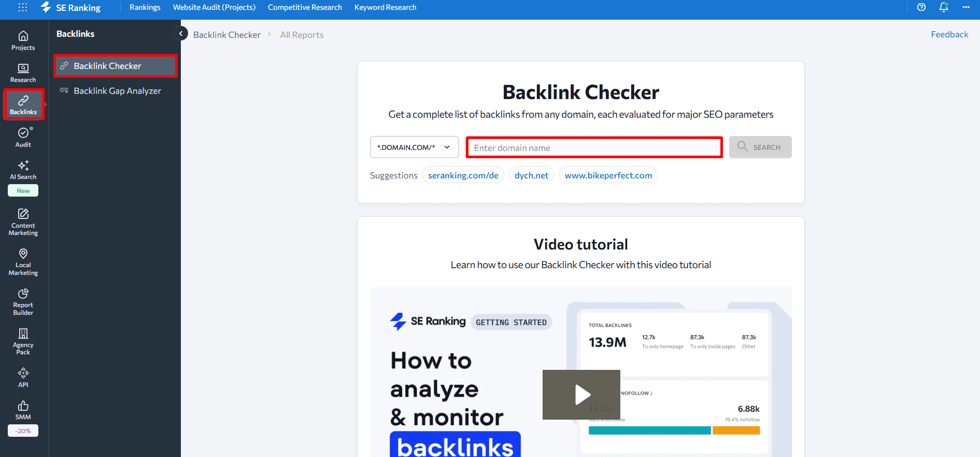The height and width of the screenshot is (457, 980).
Task: Open Competitive Research menu
Action: [x=305, y=7]
